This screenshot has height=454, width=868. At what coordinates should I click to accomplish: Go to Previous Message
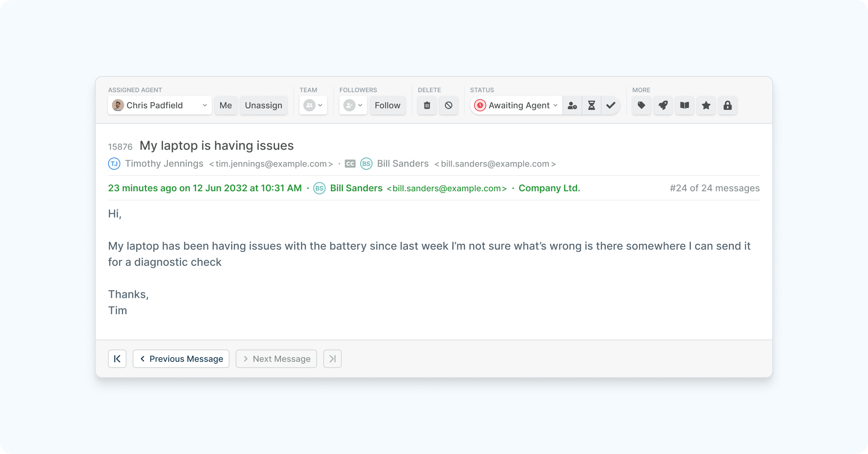point(181,359)
